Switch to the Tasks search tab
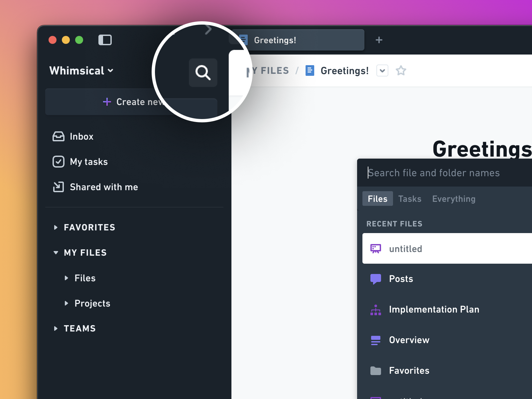The image size is (532, 399). [410, 199]
